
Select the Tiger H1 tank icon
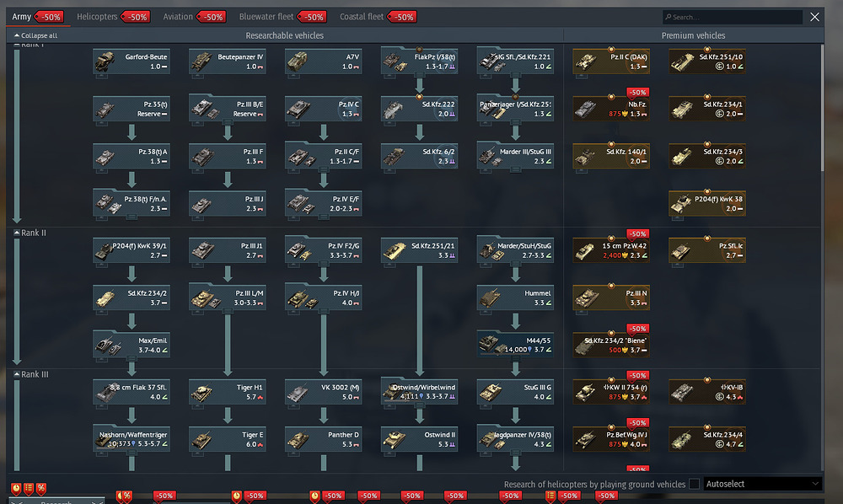[201, 392]
